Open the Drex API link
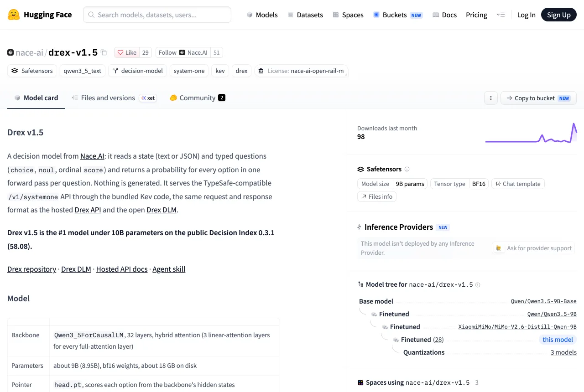 88,210
